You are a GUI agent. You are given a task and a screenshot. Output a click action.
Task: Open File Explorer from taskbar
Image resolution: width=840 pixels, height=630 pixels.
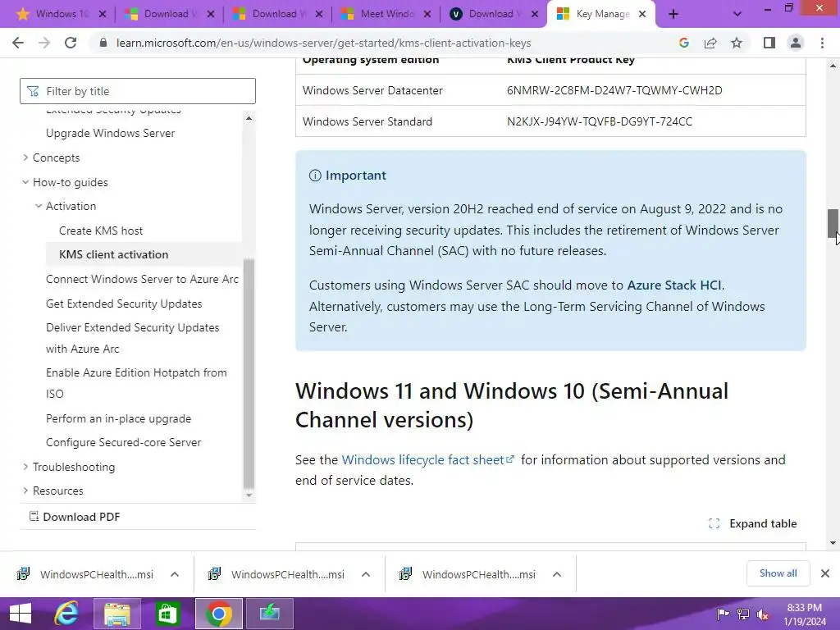[x=117, y=614]
